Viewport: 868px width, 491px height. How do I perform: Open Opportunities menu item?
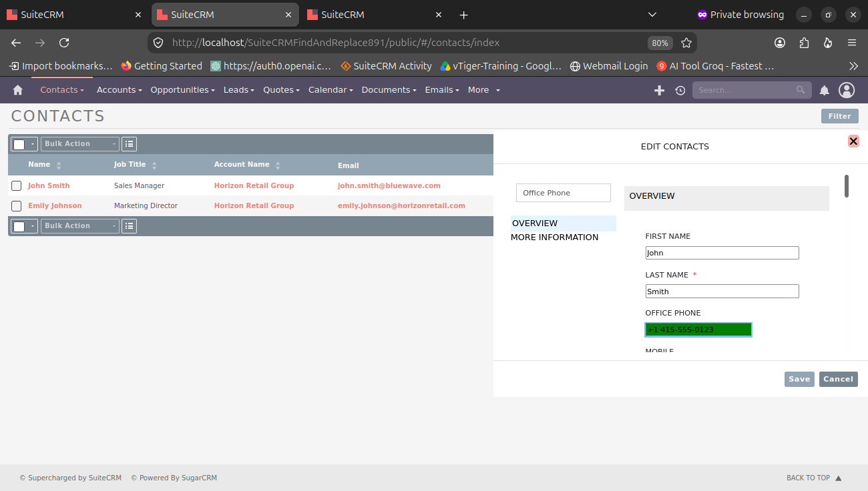point(182,90)
